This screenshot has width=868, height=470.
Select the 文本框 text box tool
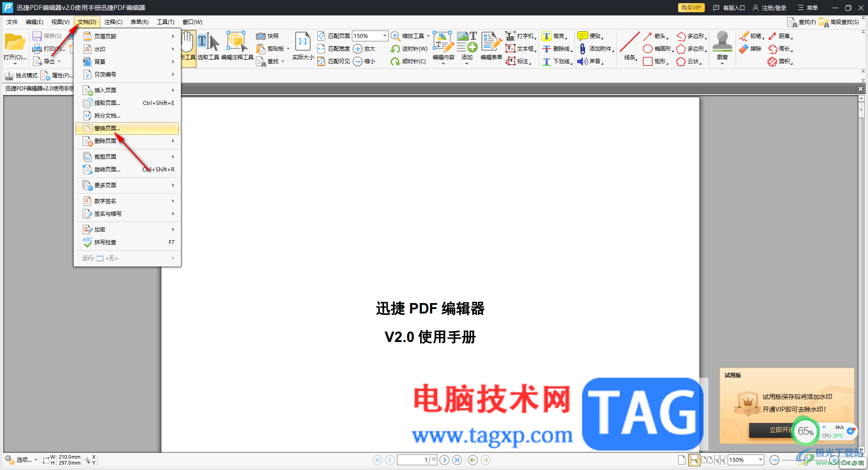520,49
